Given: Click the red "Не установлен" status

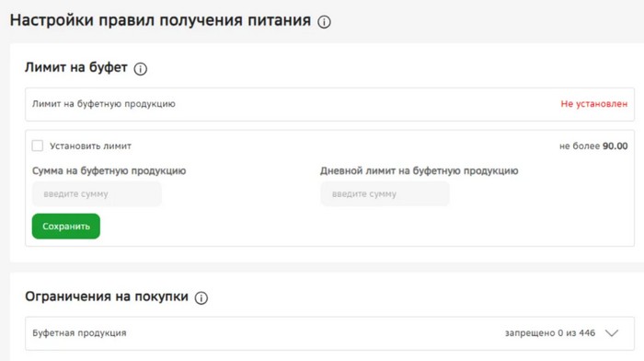Looking at the screenshot, I should point(594,104).
